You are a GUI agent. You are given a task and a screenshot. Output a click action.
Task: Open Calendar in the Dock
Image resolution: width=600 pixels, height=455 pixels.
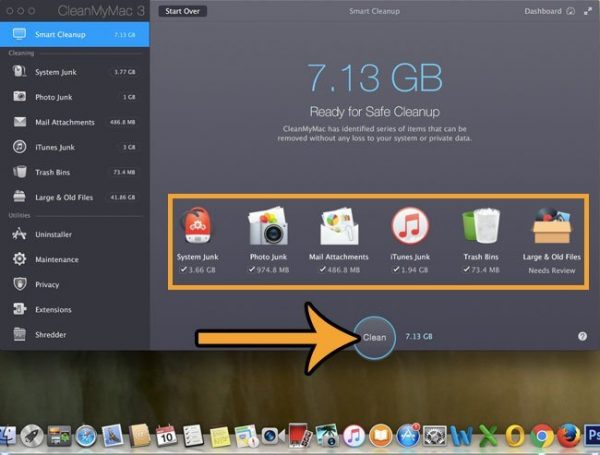pyautogui.click(x=166, y=436)
